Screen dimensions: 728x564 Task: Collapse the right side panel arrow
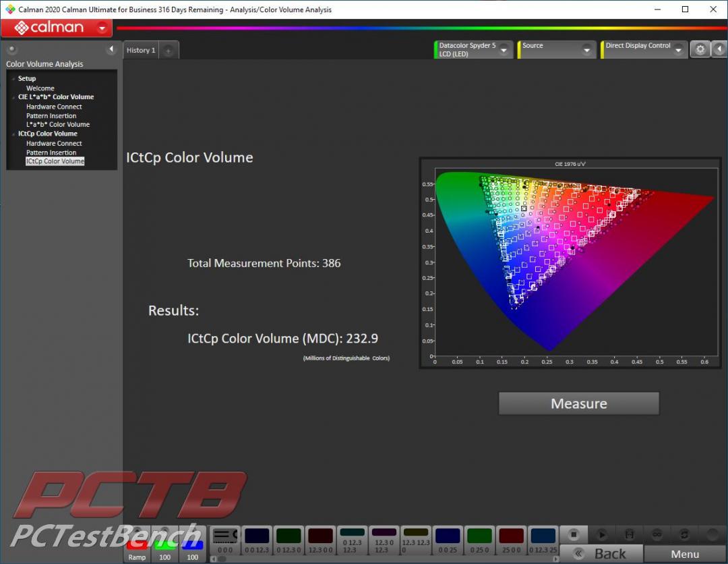click(719, 49)
